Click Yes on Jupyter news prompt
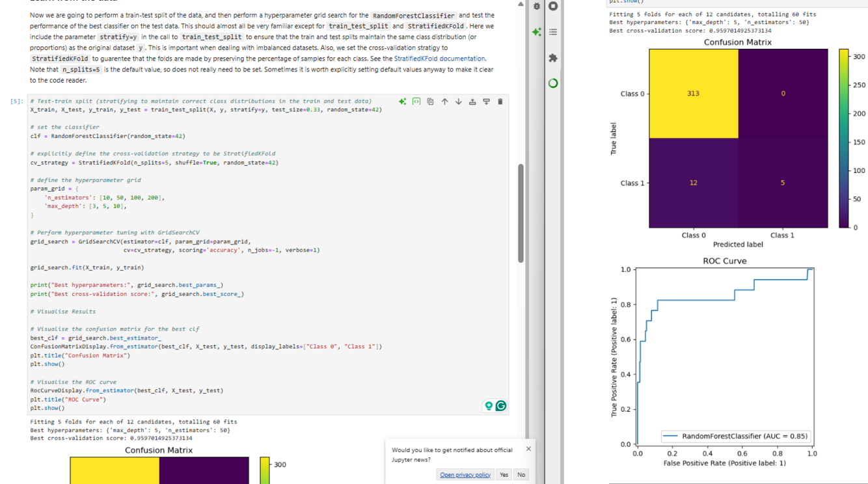The image size is (868, 484). click(504, 475)
